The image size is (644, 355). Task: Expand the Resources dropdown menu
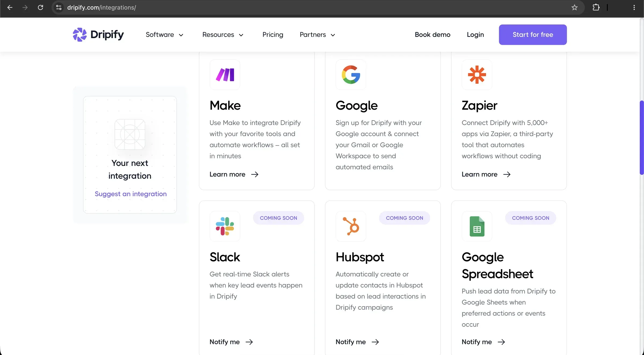tap(223, 35)
